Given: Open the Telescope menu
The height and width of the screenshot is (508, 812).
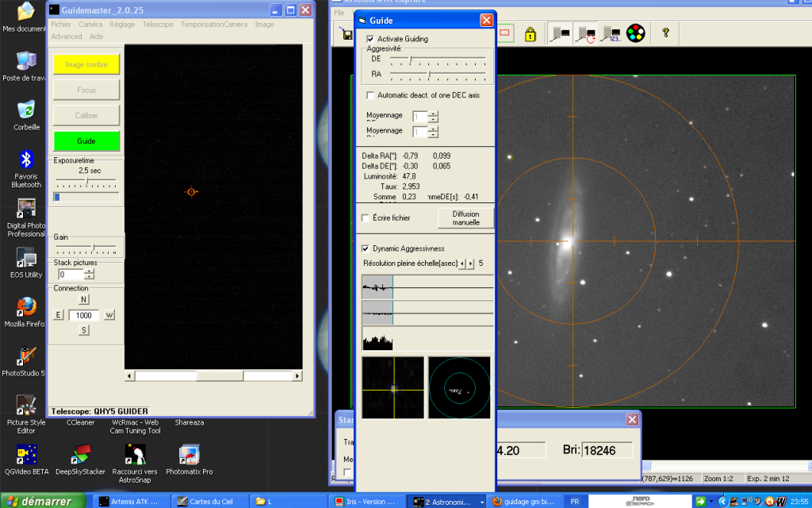Looking at the screenshot, I should point(158,25).
